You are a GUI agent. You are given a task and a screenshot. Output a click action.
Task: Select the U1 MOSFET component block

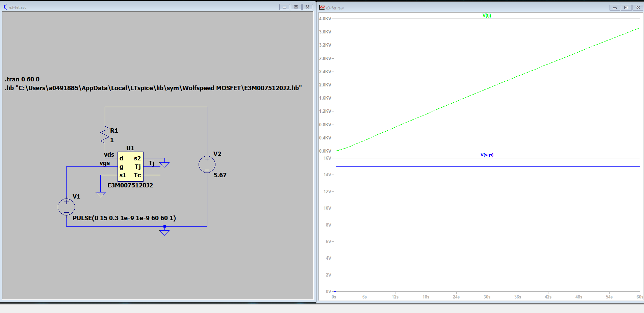click(x=130, y=166)
